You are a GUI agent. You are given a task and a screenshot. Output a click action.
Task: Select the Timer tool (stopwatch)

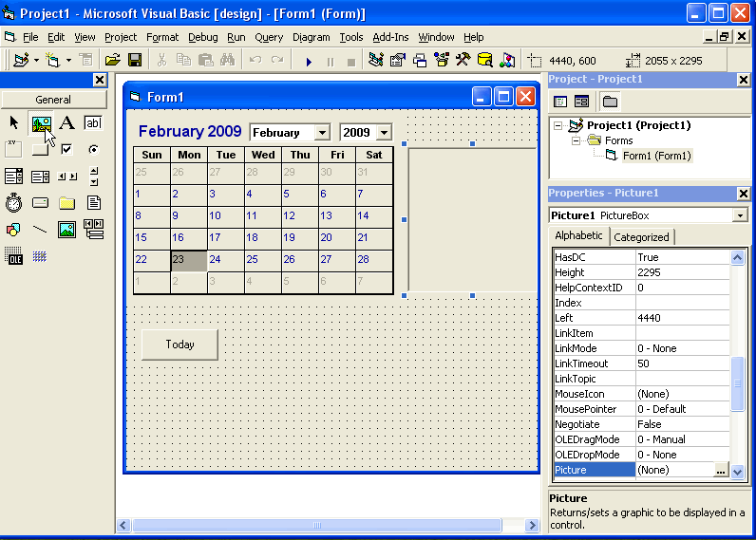[13, 203]
